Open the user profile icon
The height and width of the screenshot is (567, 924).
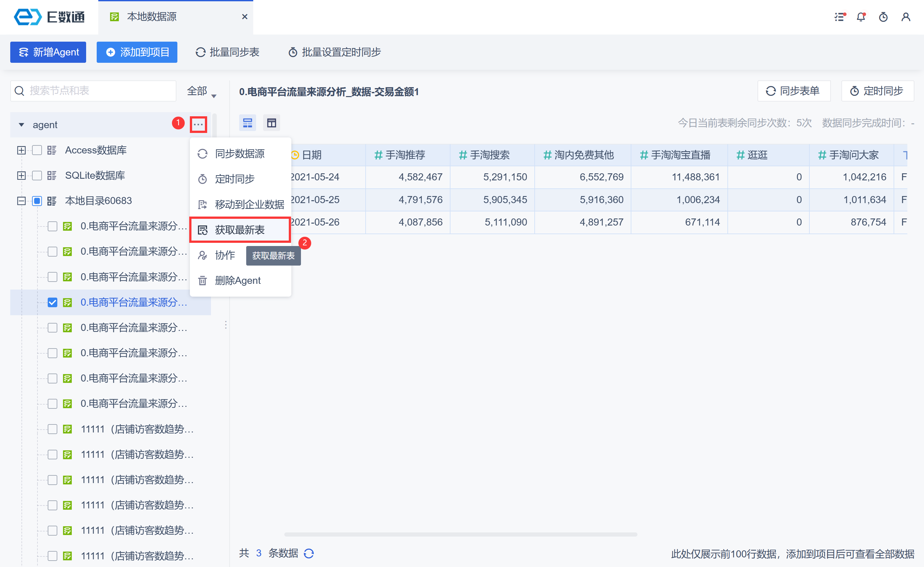[906, 17]
